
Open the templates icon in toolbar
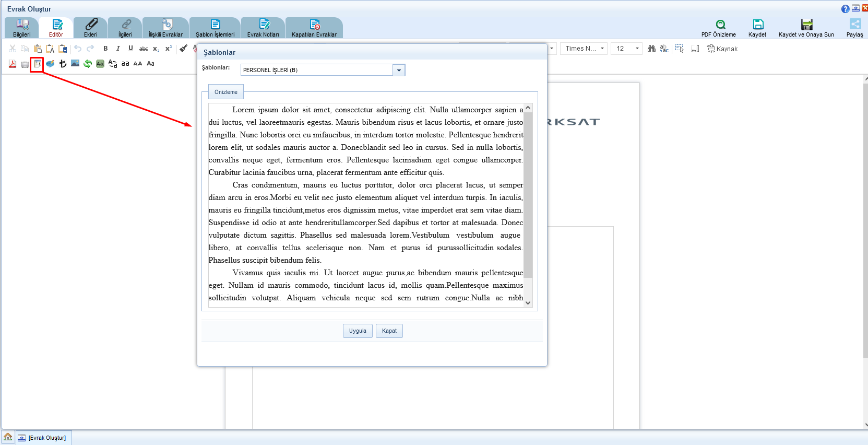pos(37,64)
